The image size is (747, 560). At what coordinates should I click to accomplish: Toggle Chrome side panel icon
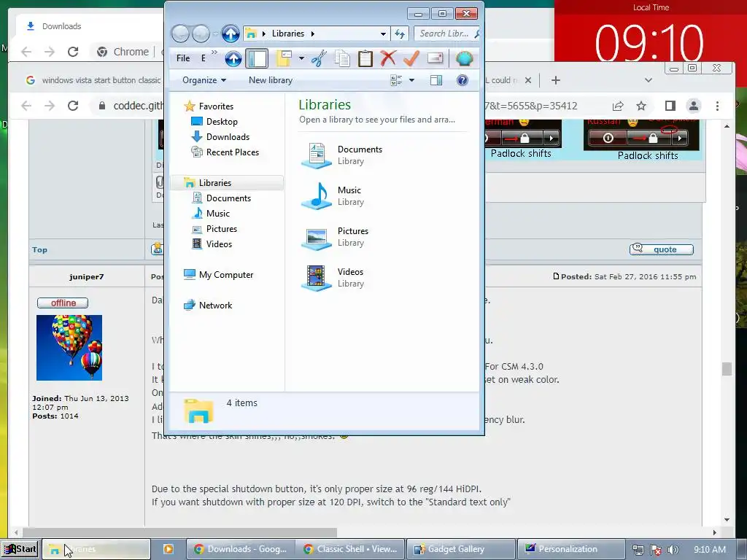pos(670,106)
